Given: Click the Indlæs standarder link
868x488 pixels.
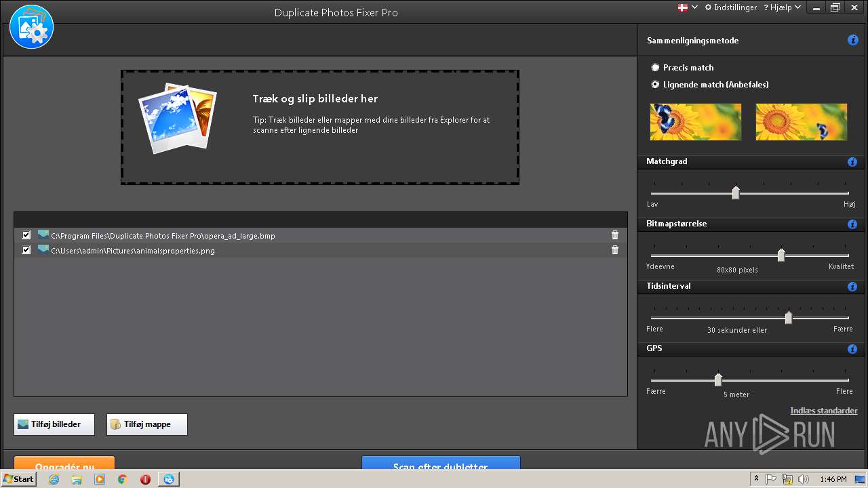Looking at the screenshot, I should coord(824,411).
